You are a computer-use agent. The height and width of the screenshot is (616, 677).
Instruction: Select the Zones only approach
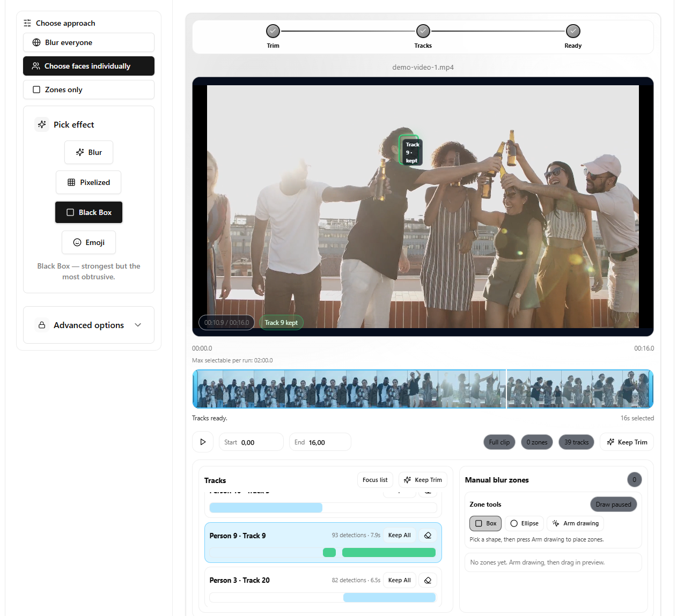point(89,90)
